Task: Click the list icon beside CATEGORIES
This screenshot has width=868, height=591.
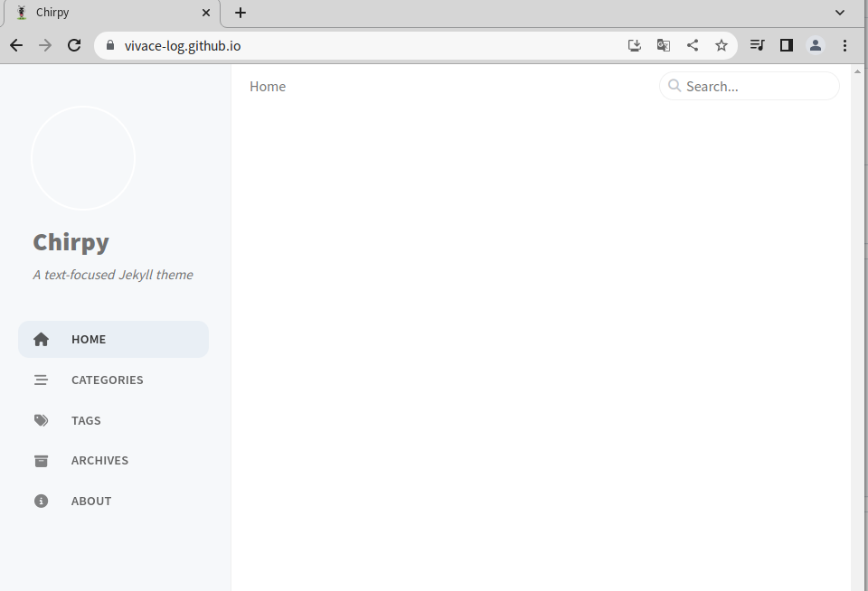Action: tap(41, 380)
